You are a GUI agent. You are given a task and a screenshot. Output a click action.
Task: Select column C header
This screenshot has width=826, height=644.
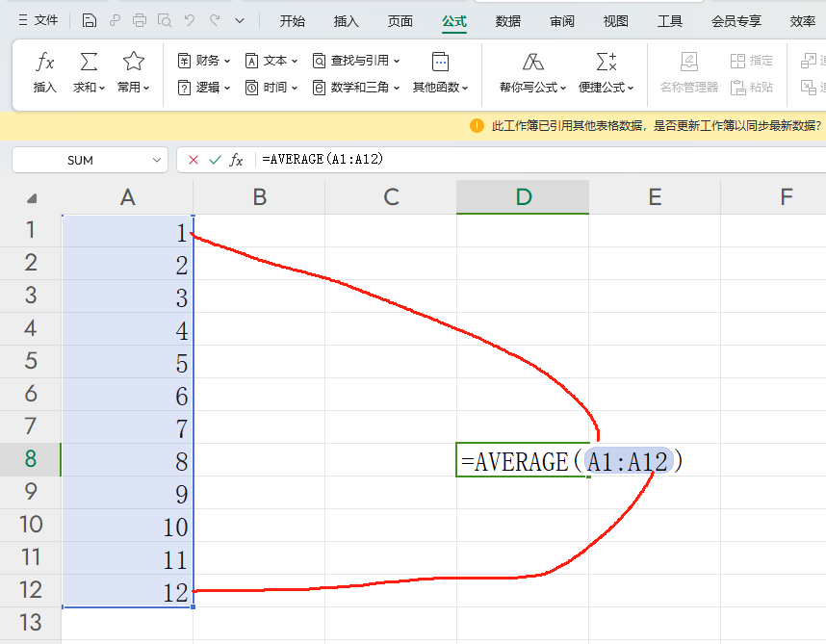[391, 197]
